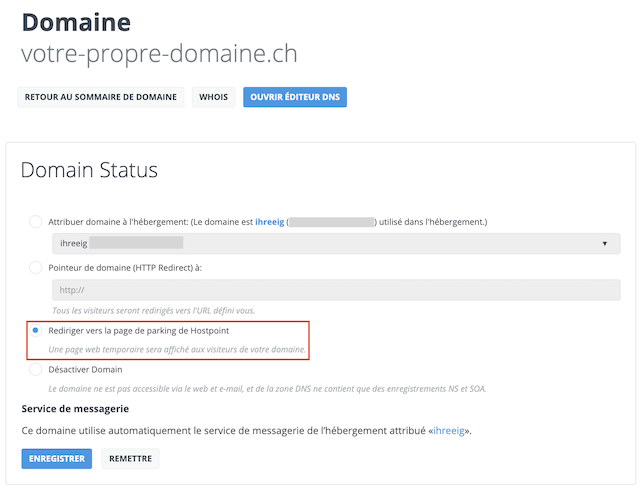Click the 'Domain Status' heading text

tap(89, 170)
